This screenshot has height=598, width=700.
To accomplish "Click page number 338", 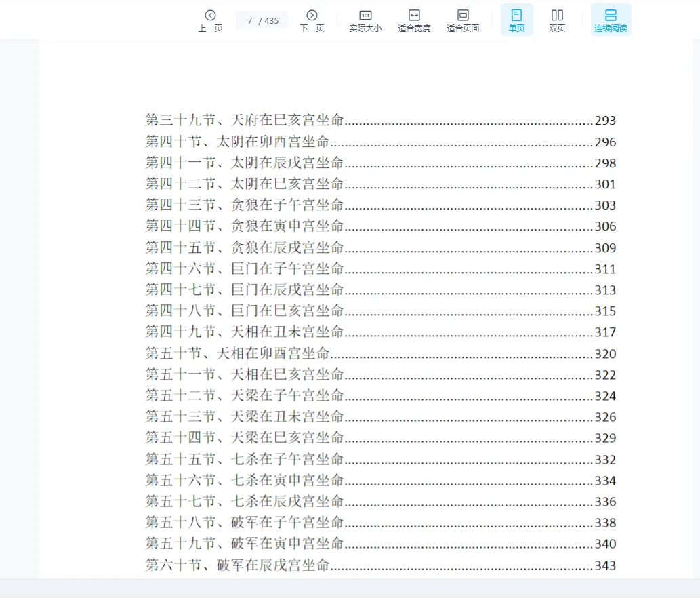I will (605, 523).
